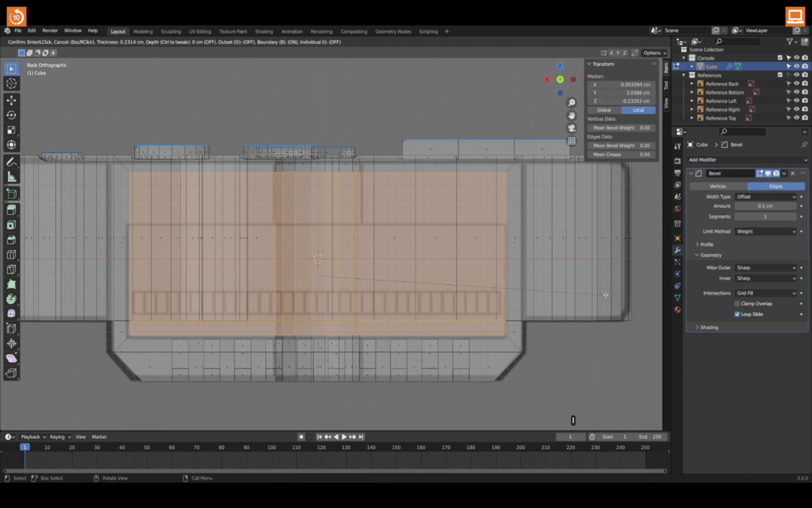
Task: Set transform orientation to Global
Action: 604,110
